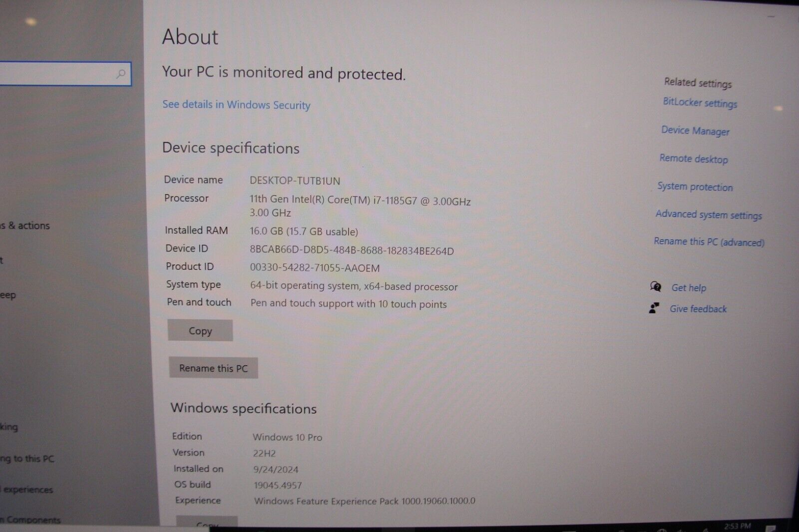Open Get help chat icon
The image size is (799, 532).
point(656,286)
